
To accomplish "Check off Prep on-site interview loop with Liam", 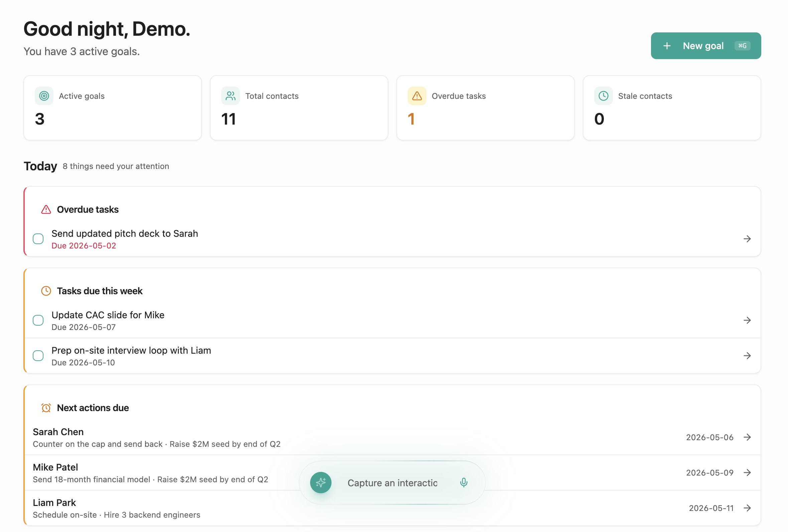I will point(38,356).
